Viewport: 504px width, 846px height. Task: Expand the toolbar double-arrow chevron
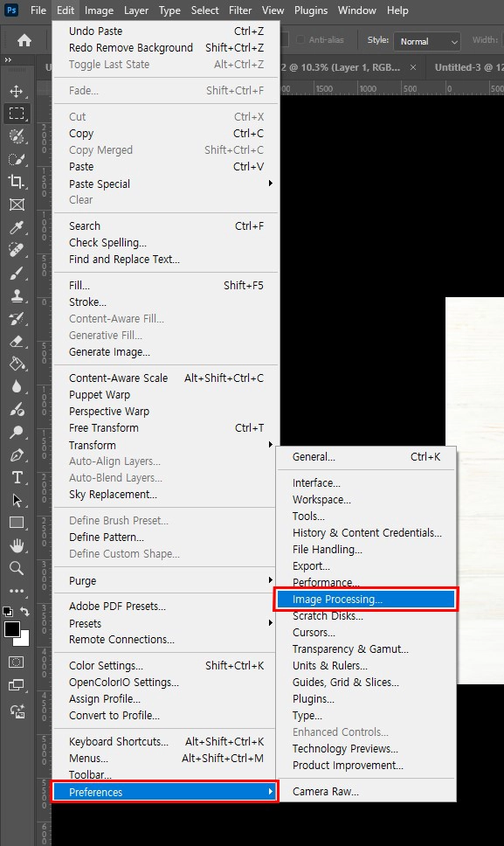click(x=8, y=60)
